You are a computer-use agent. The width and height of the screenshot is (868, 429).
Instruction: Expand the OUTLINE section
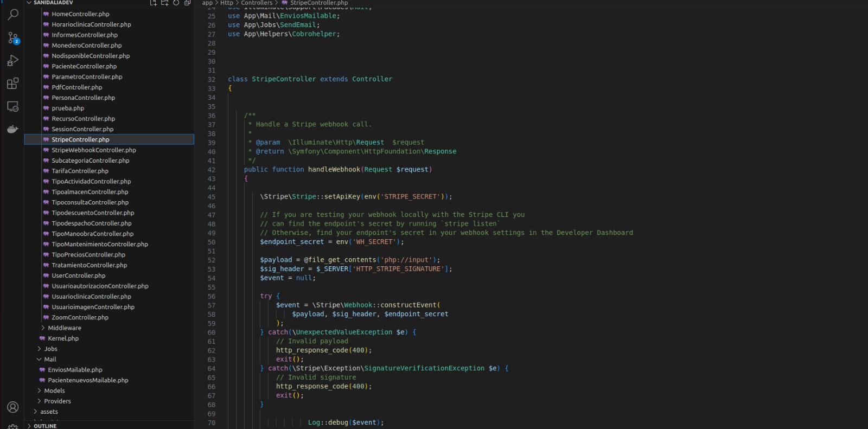[x=44, y=426]
